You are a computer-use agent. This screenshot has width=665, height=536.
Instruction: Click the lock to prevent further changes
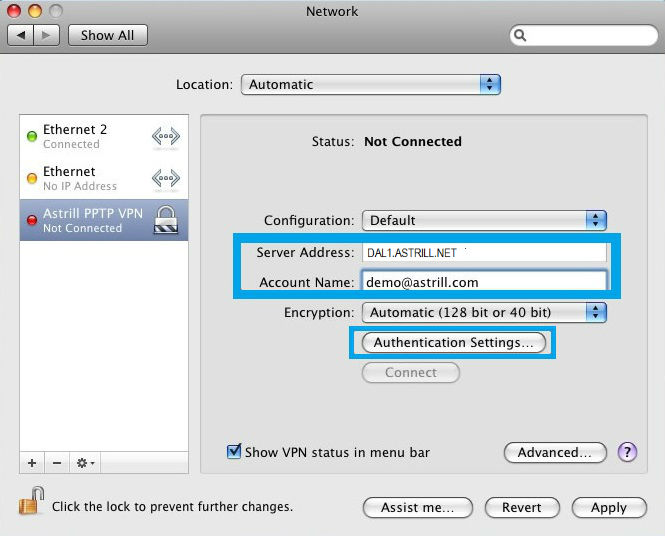pos(32,501)
